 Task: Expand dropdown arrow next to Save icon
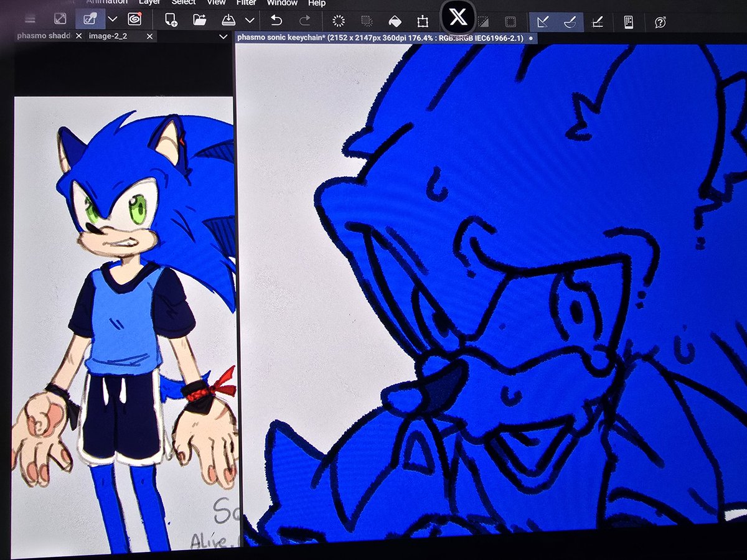coord(250,21)
